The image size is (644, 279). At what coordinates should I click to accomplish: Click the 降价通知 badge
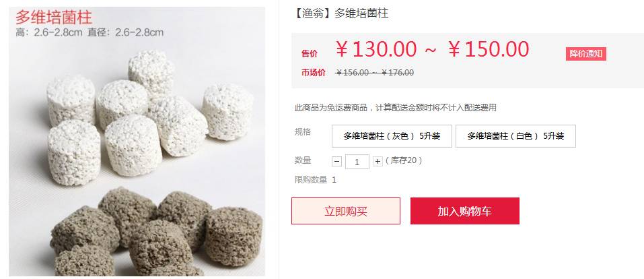point(586,54)
